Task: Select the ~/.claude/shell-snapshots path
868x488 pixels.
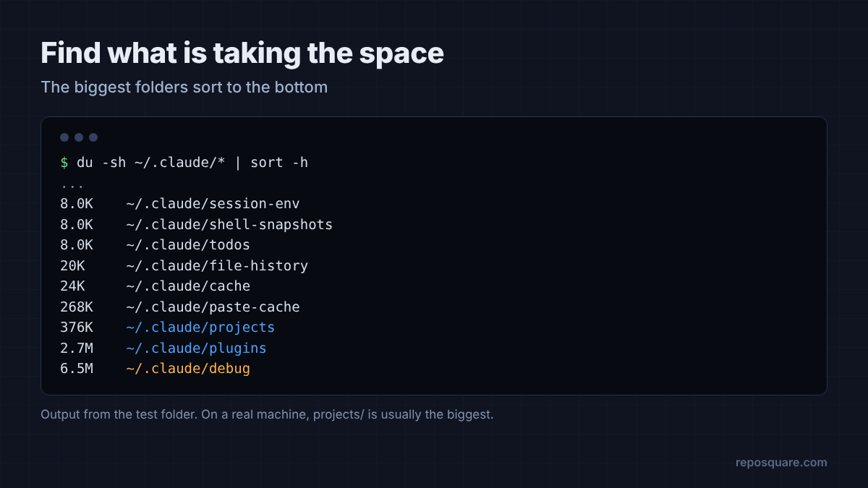Action: pos(229,224)
